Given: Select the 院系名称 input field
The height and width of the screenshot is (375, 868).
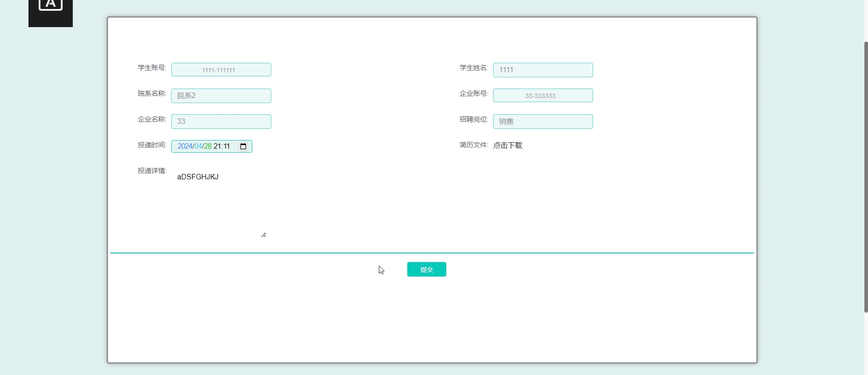Looking at the screenshot, I should [221, 96].
